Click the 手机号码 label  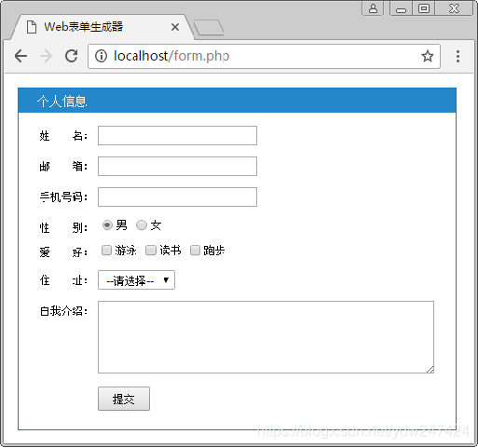(63, 197)
